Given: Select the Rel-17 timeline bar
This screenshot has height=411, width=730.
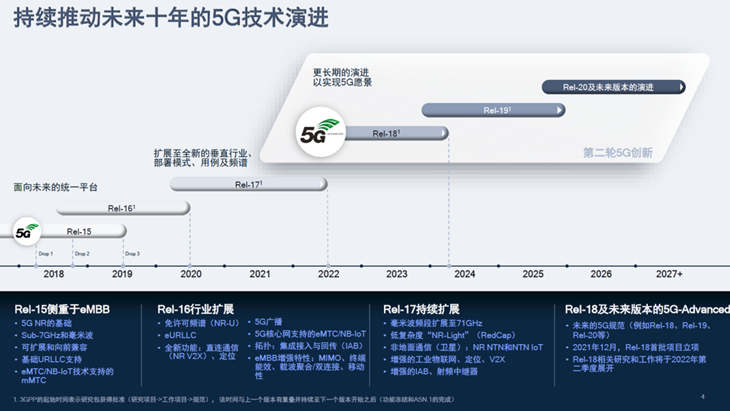Looking at the screenshot, I should pyautogui.click(x=249, y=184).
